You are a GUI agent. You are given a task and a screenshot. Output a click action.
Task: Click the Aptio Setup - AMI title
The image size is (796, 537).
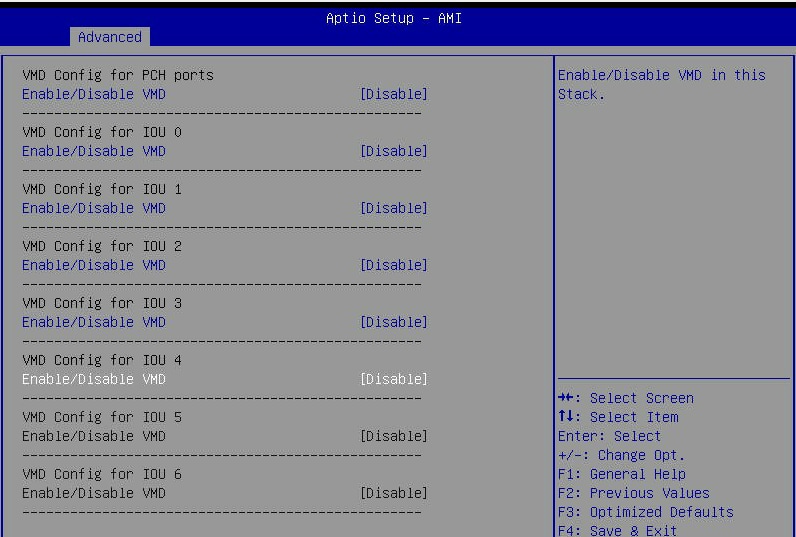pyautogui.click(x=394, y=17)
